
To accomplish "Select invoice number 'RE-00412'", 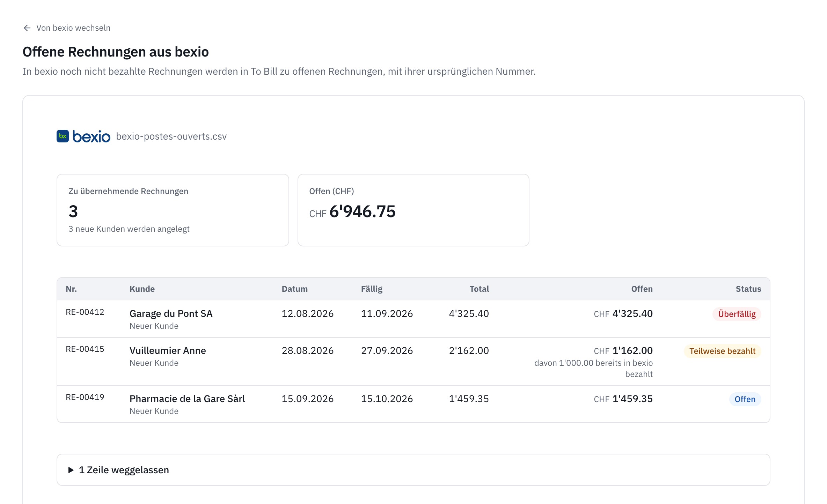I will (85, 312).
